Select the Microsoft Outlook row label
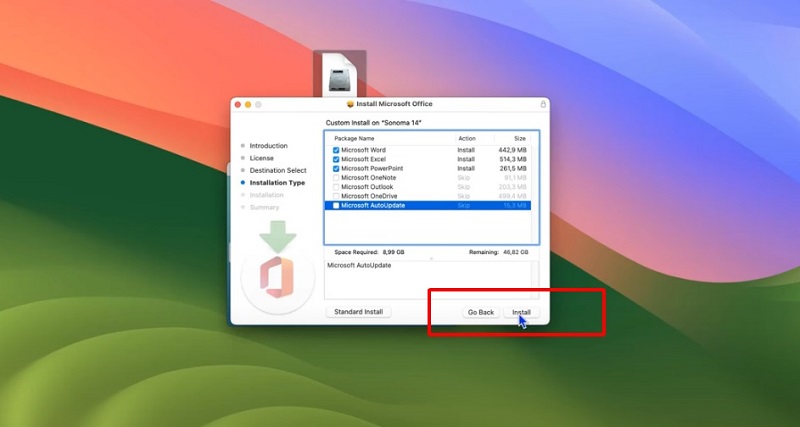 367,187
